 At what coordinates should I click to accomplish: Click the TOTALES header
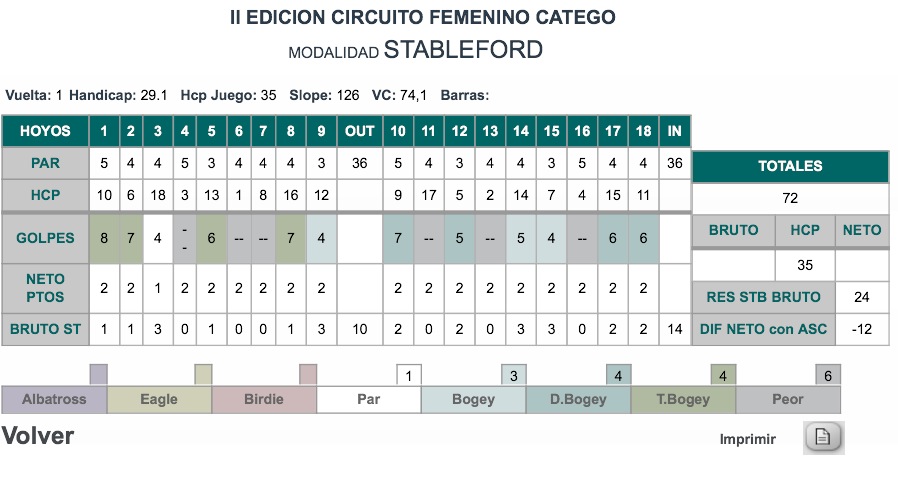[790, 167]
